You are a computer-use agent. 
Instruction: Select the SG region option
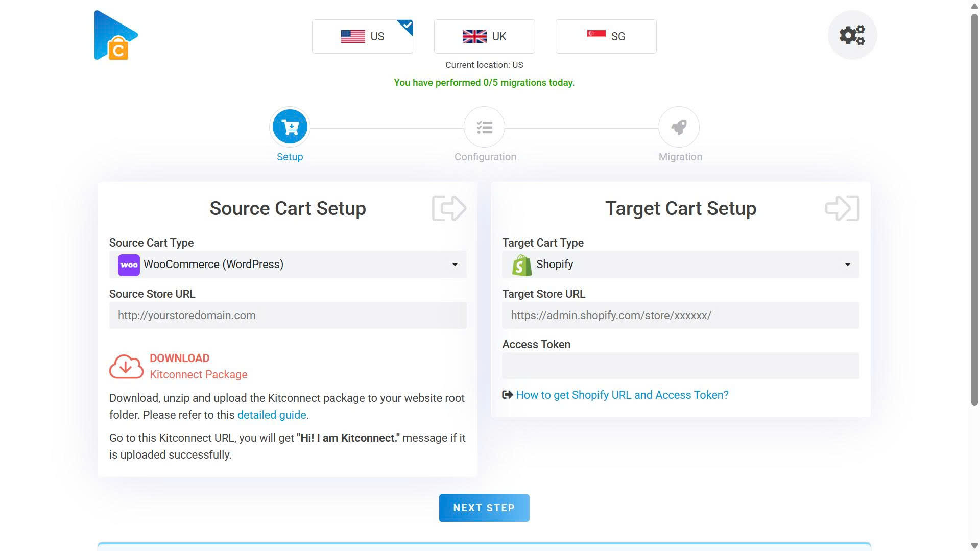pos(605,36)
